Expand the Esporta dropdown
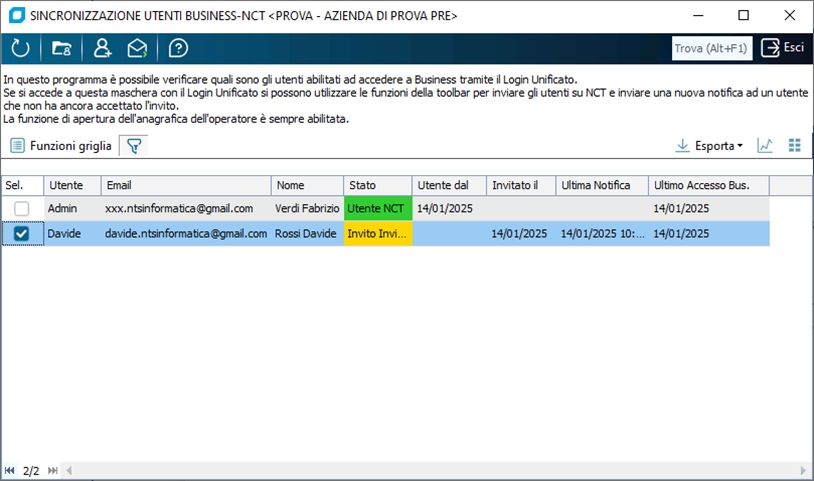The image size is (814, 481). click(x=709, y=146)
